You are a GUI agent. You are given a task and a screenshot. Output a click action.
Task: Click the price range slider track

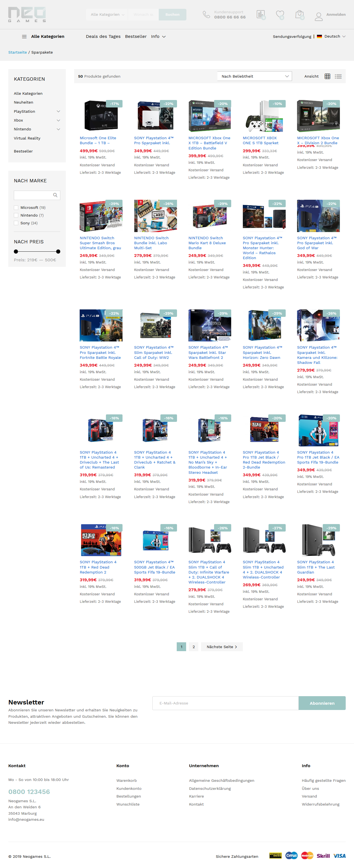click(37, 251)
